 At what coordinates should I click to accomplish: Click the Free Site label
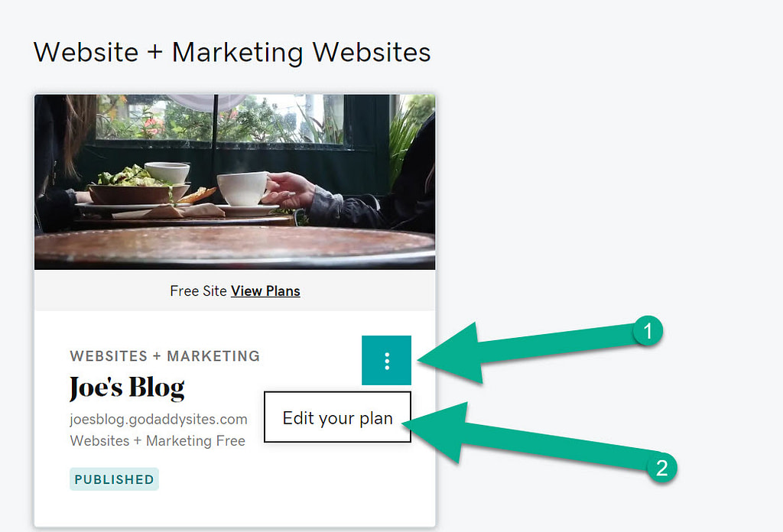coord(197,291)
